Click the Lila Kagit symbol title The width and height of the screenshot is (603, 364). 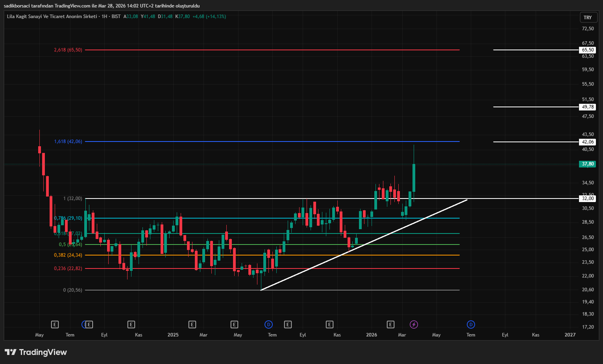(52, 17)
